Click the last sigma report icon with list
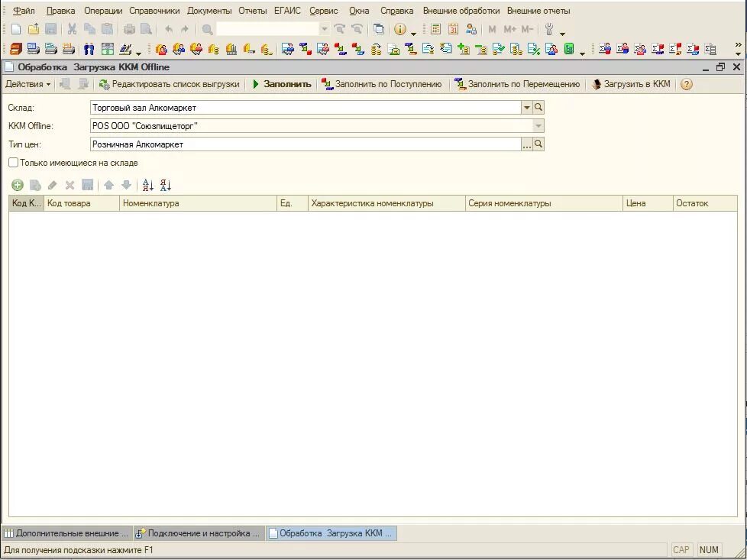 (710, 49)
